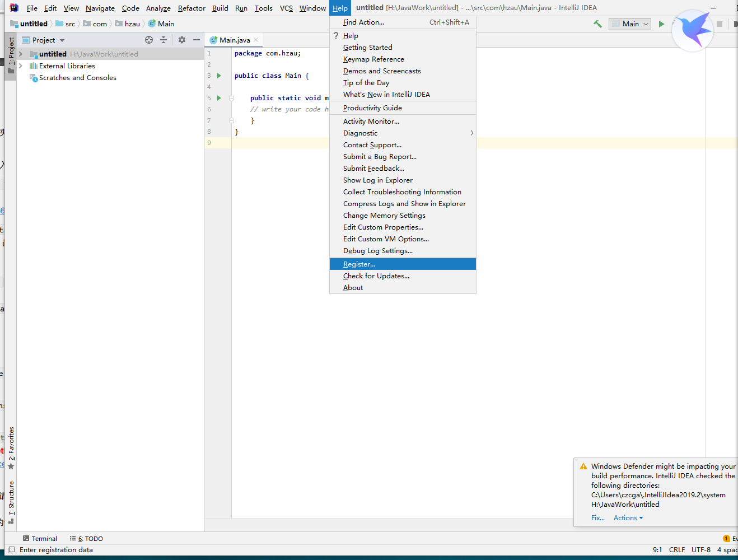Click the question mark icon beside Help
The image size is (738, 560).
click(336, 35)
